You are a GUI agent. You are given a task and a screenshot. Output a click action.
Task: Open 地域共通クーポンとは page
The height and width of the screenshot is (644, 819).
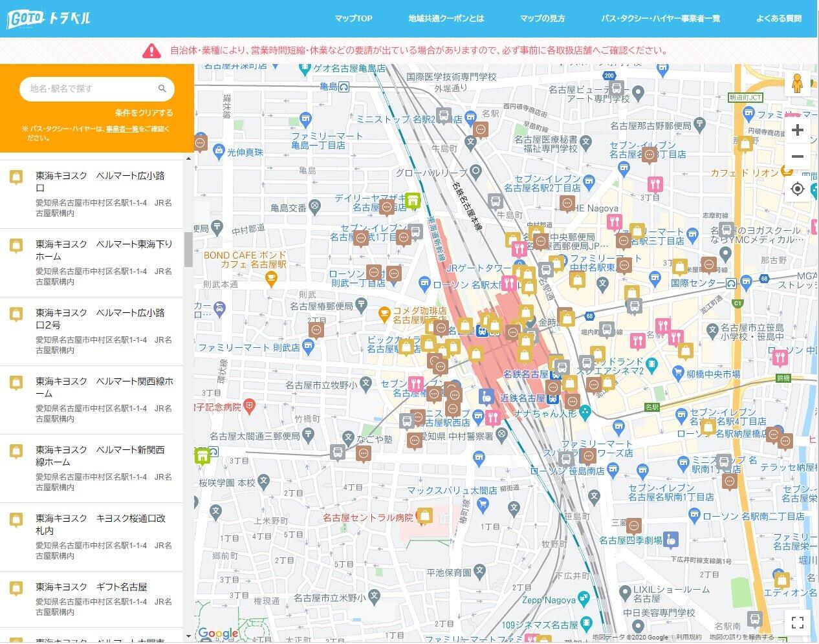pos(446,19)
